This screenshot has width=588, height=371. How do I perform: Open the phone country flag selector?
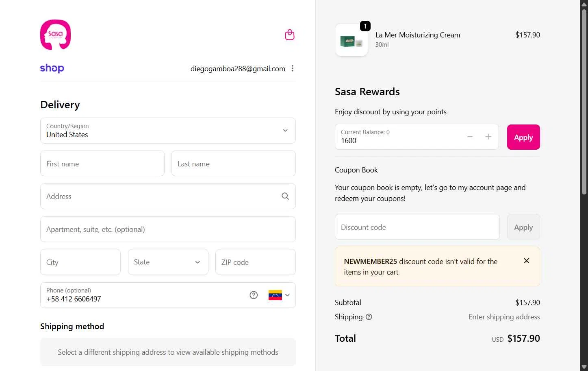pos(279,295)
